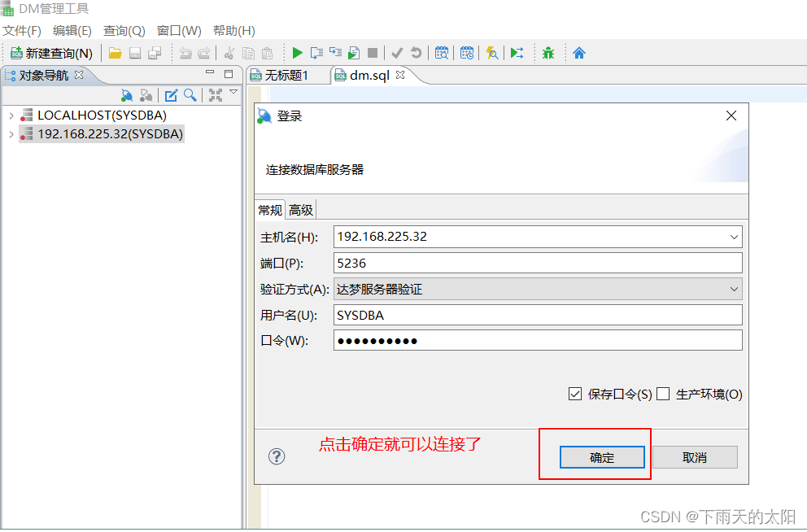Click the gray disconnect icon in 对象导航 toolbar
The image size is (807, 532).
tap(146, 95)
